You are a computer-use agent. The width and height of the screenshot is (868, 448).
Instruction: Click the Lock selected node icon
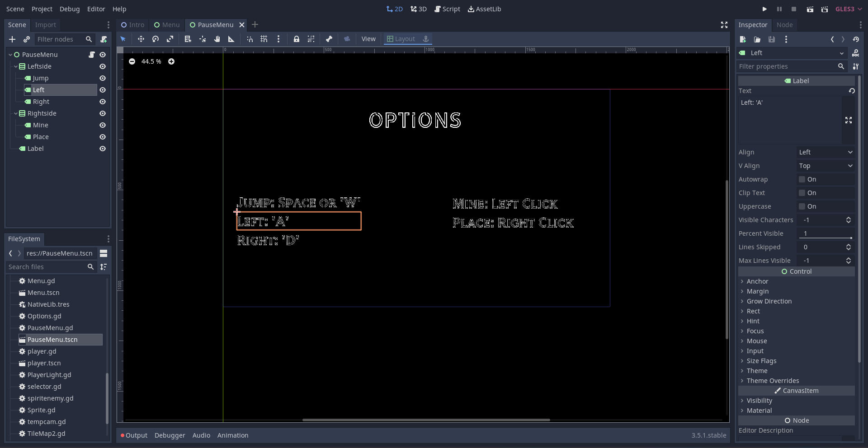tap(297, 39)
